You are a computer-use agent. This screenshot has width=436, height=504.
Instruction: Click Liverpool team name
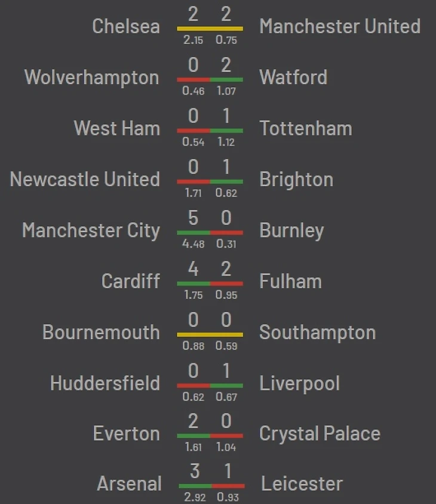coord(299,383)
